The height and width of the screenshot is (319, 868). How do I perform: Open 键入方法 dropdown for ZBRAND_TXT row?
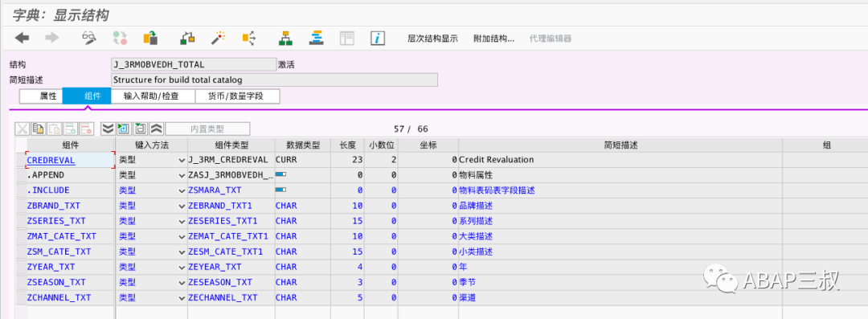(182, 206)
